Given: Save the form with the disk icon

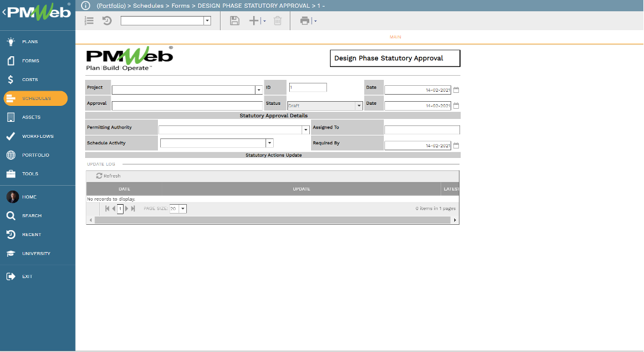Looking at the screenshot, I should coord(235,21).
